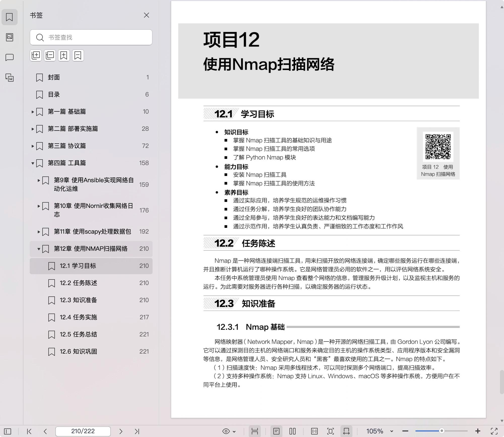Open the thumbnails panel icon
The height and width of the screenshot is (437, 504).
point(10,37)
